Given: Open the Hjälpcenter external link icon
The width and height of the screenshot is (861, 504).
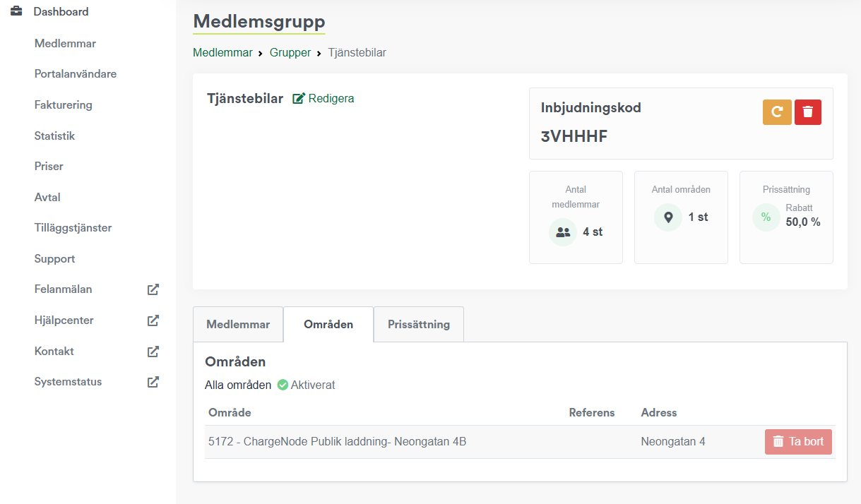Looking at the screenshot, I should tap(153, 320).
